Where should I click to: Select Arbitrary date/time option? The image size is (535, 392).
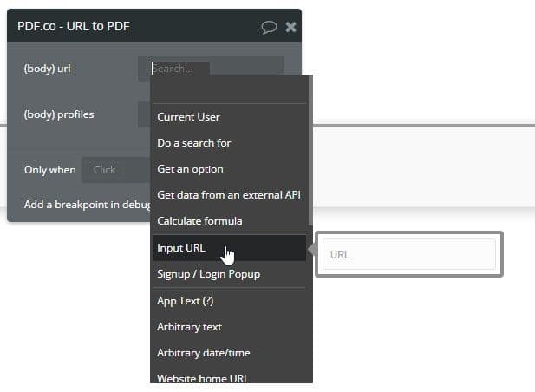click(x=202, y=353)
